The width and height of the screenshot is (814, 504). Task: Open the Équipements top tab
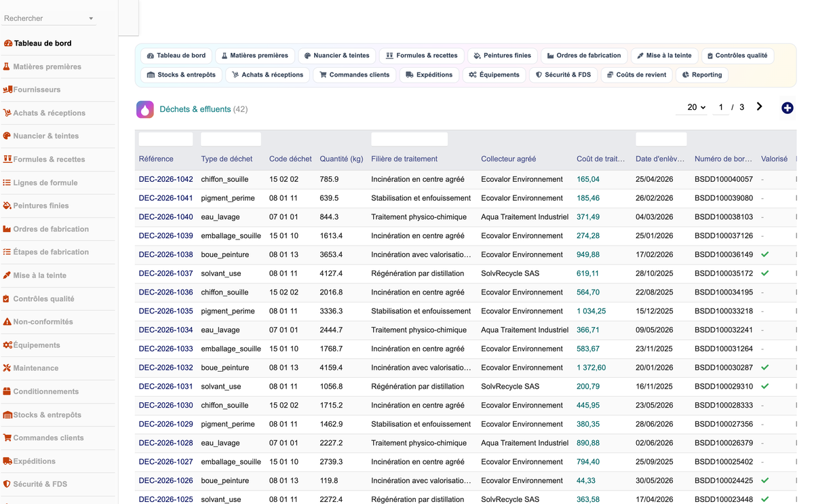495,75
